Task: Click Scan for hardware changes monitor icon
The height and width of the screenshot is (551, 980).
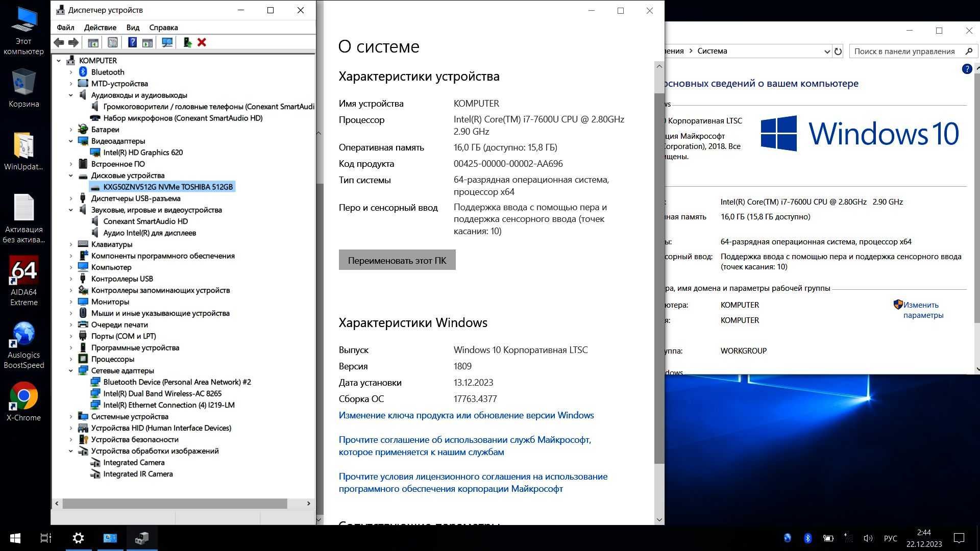Action: (x=167, y=42)
